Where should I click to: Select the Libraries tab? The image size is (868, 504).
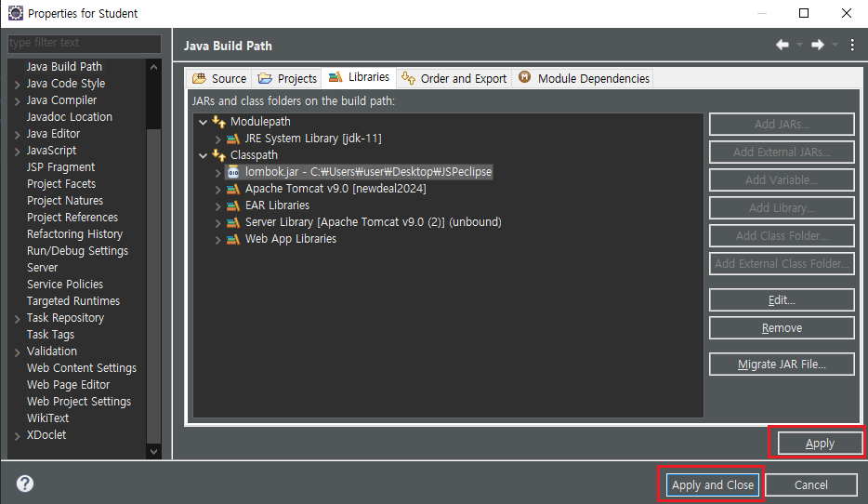(x=359, y=77)
